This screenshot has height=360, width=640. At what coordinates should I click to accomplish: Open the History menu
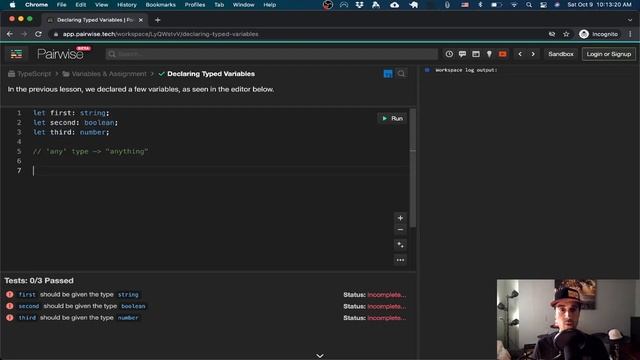(127, 5)
